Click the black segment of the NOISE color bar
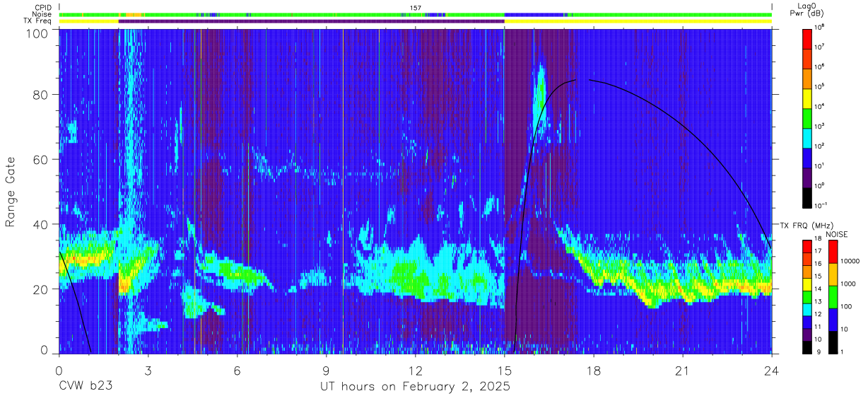Image resolution: width=868 pixels, height=401 pixels. [834, 342]
